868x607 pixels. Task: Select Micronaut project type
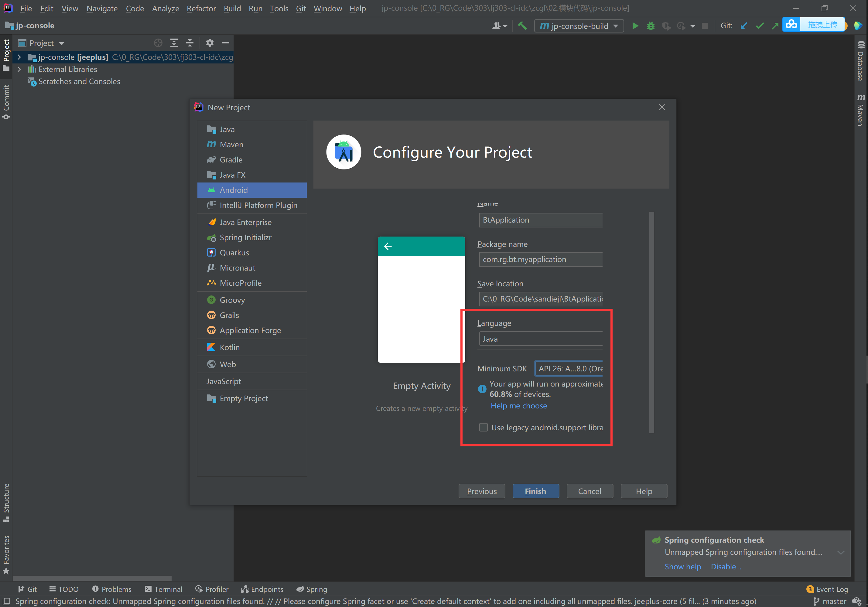click(252, 268)
